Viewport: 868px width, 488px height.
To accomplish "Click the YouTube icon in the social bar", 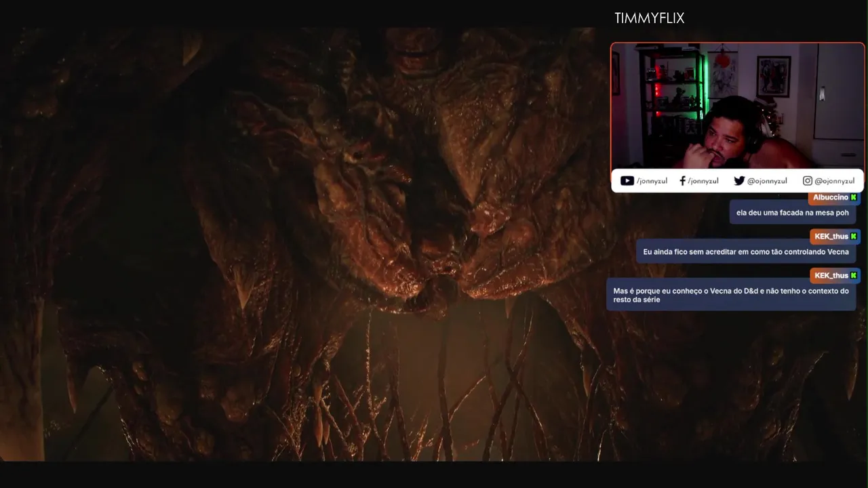I will click(627, 181).
